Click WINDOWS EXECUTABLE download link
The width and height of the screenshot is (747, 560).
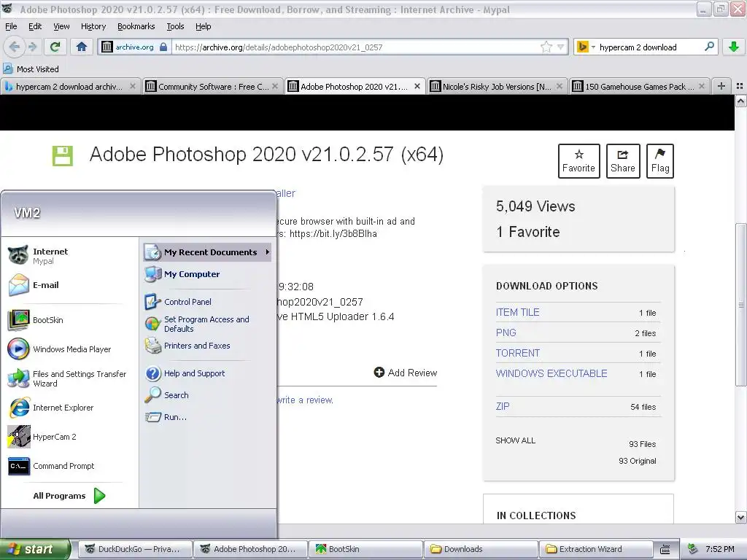click(551, 374)
